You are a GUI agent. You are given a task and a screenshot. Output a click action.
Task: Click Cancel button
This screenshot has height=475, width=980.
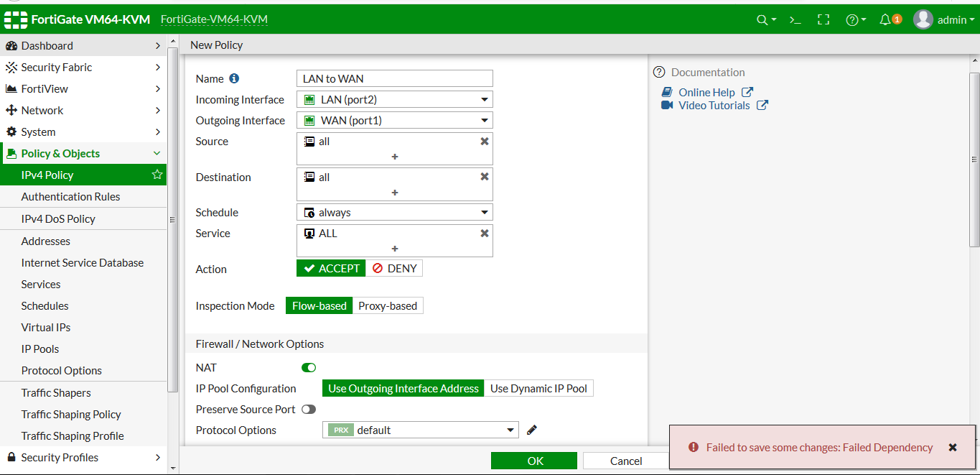(625, 461)
